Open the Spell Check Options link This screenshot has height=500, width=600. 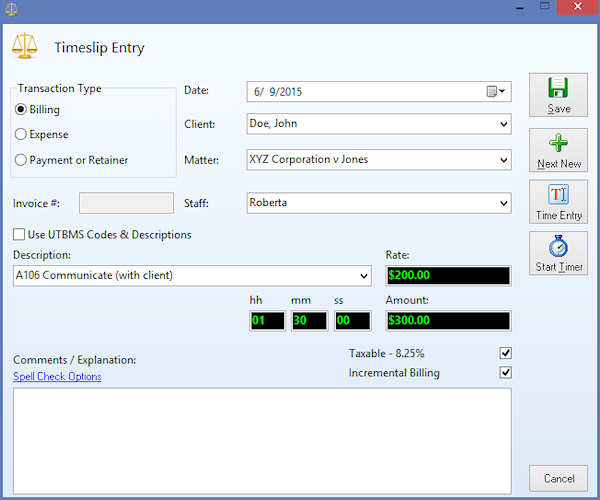pyautogui.click(x=57, y=377)
